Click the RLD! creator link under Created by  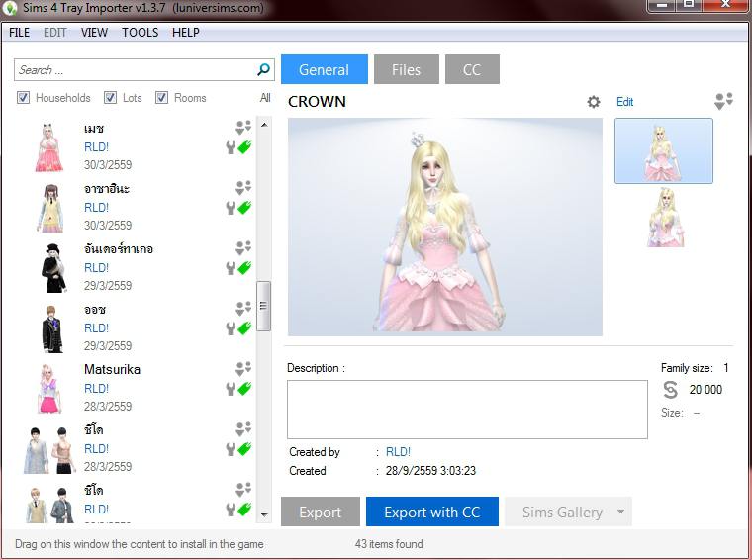[x=398, y=451]
